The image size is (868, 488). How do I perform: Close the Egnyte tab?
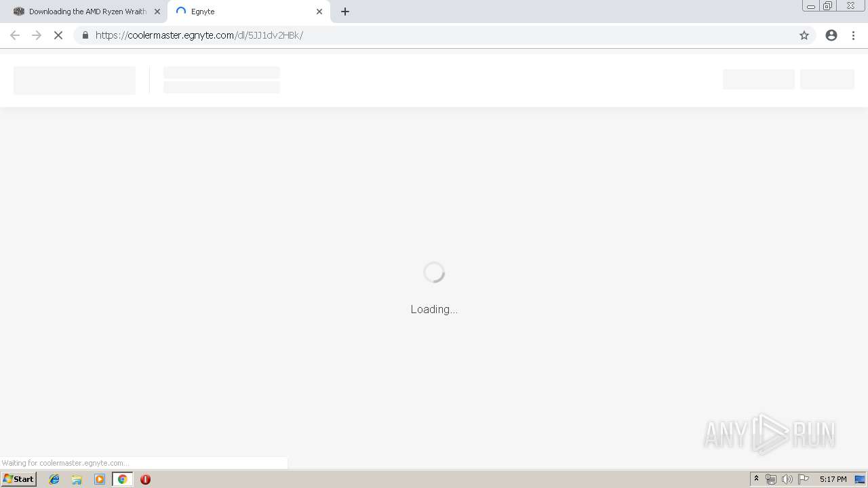point(319,12)
